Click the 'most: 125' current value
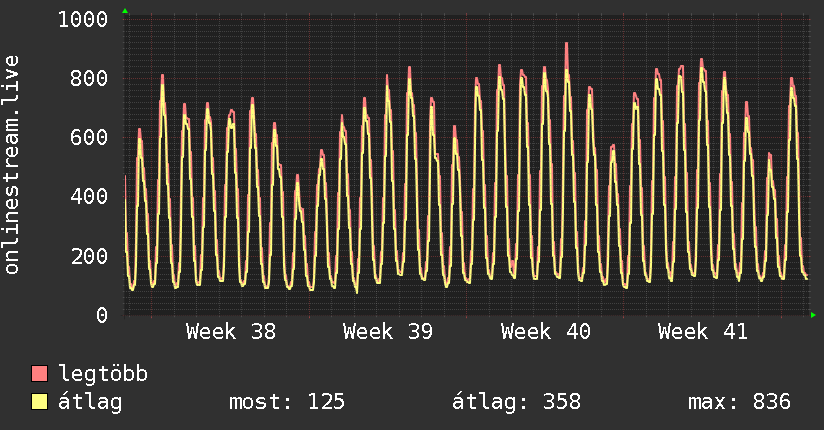 (x=287, y=402)
